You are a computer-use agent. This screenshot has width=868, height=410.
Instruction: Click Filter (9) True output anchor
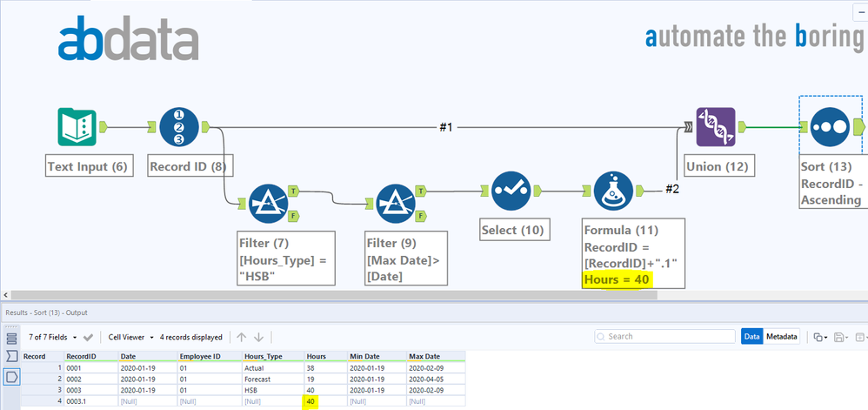422,192
